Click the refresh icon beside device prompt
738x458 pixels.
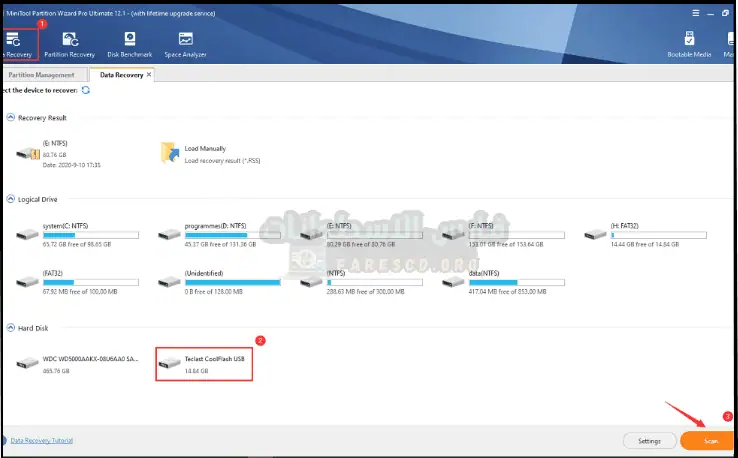[x=86, y=90]
